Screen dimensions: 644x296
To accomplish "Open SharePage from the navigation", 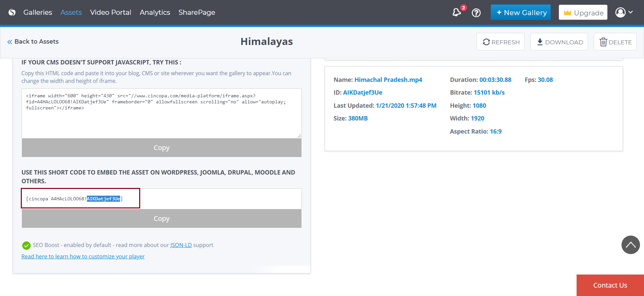I will (x=197, y=12).
